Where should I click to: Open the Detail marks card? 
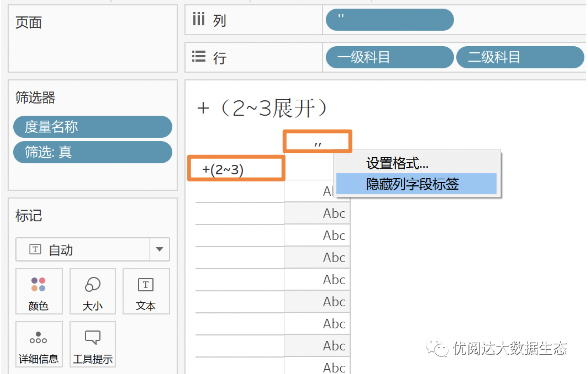(x=38, y=344)
